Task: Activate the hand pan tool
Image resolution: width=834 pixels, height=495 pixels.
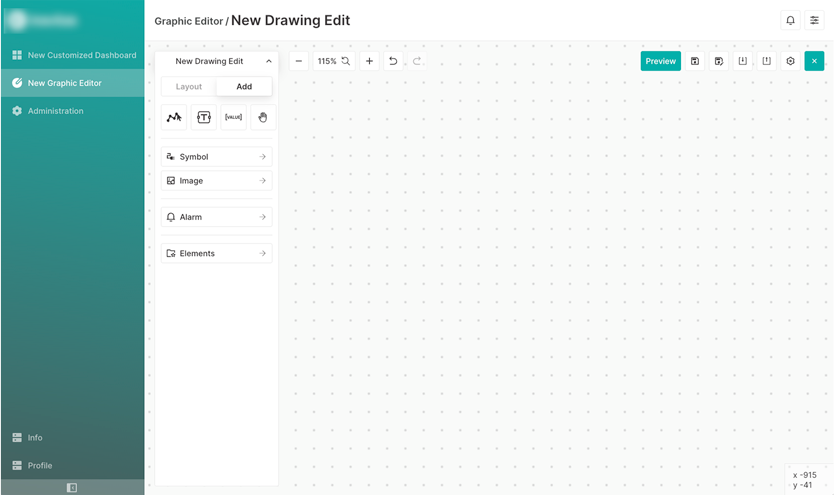Action: pyautogui.click(x=263, y=117)
